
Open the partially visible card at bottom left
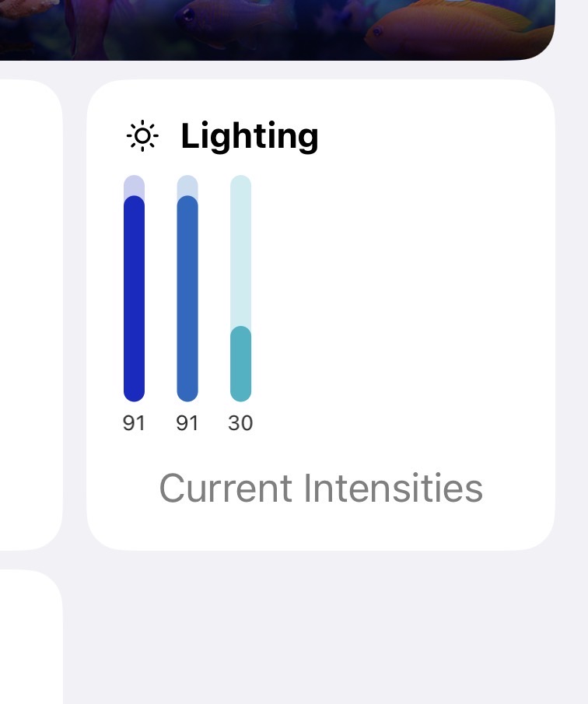(x=30, y=636)
